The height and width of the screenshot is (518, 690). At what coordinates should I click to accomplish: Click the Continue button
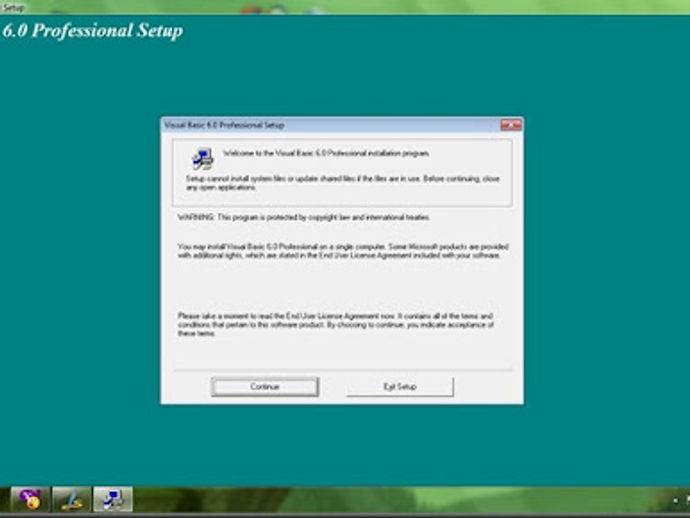pos(264,386)
